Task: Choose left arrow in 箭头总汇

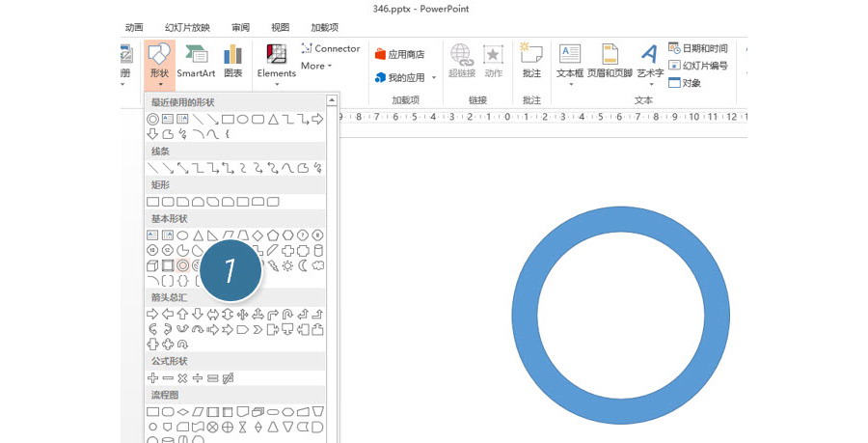Action: [x=168, y=314]
